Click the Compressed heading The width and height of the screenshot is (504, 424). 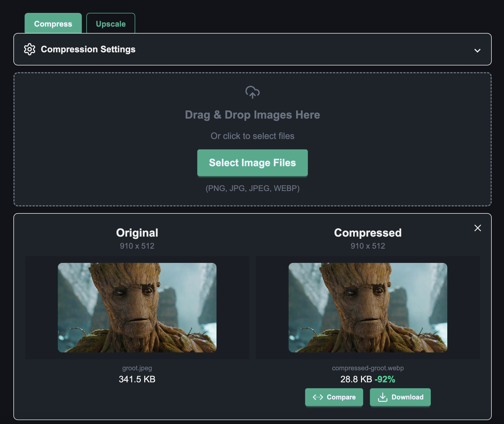coord(368,233)
